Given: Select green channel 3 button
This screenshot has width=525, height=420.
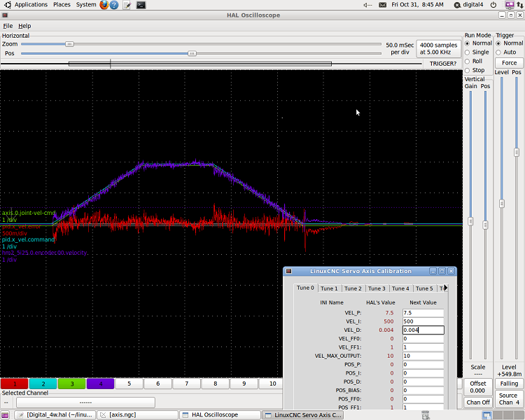Looking at the screenshot, I should (x=72, y=384).
